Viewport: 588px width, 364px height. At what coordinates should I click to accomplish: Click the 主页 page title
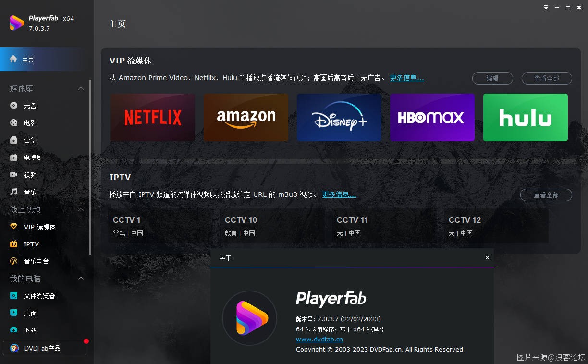pyautogui.click(x=118, y=24)
